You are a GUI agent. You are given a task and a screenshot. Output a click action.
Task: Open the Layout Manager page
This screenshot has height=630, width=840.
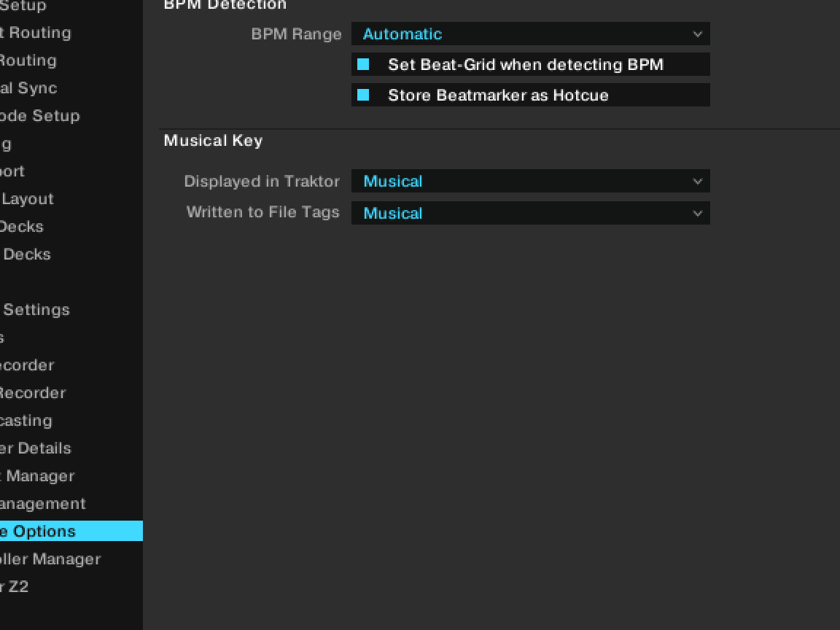[x=37, y=476]
